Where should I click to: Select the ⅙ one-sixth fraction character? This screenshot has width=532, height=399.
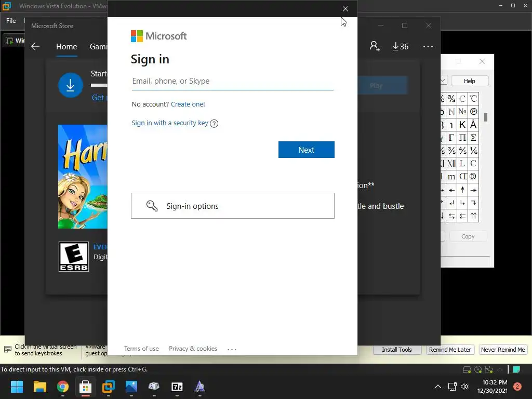pos(473,150)
